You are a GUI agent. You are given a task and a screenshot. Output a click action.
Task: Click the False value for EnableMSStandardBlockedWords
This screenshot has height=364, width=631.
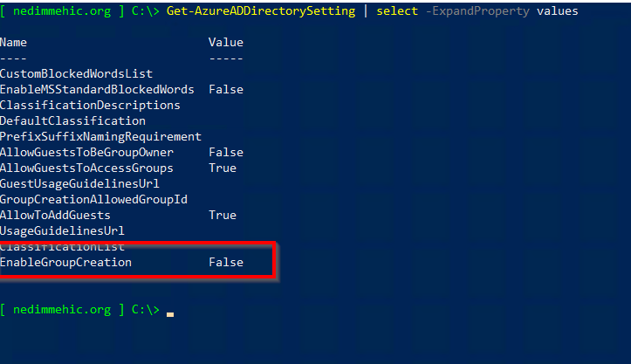coord(226,89)
